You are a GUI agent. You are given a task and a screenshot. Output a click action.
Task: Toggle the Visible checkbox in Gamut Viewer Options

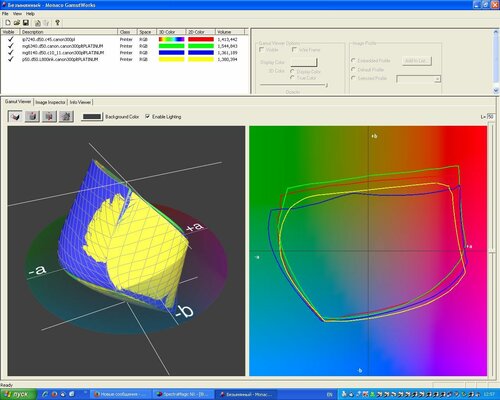click(x=262, y=50)
